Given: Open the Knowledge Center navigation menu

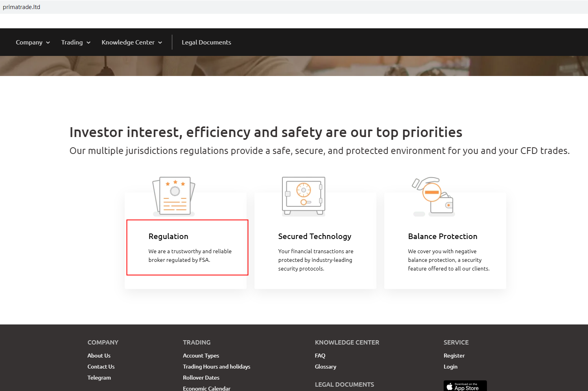Looking at the screenshot, I should 132,42.
